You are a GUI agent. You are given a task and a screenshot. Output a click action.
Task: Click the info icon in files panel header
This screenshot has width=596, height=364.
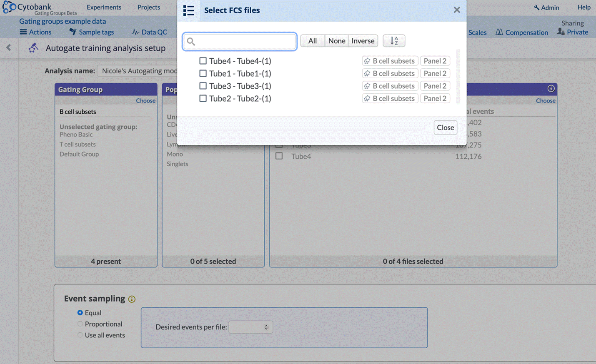551,89
